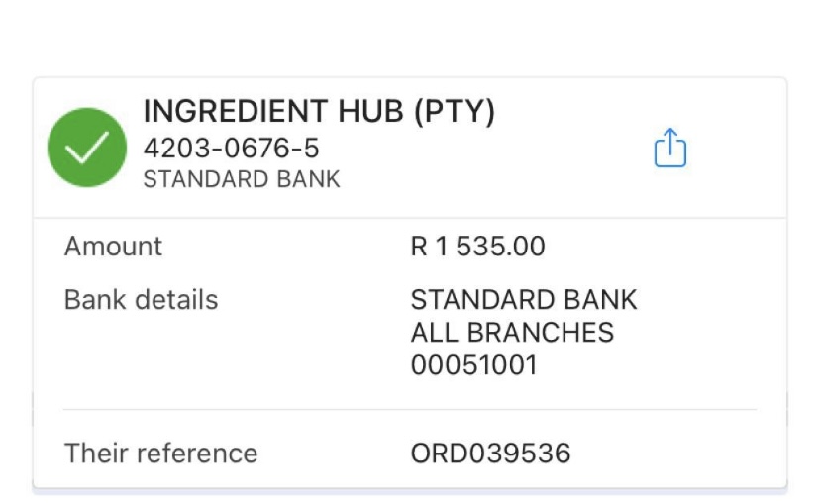Tap the blue share icon
This screenshot has height=504, width=820.
click(x=669, y=148)
